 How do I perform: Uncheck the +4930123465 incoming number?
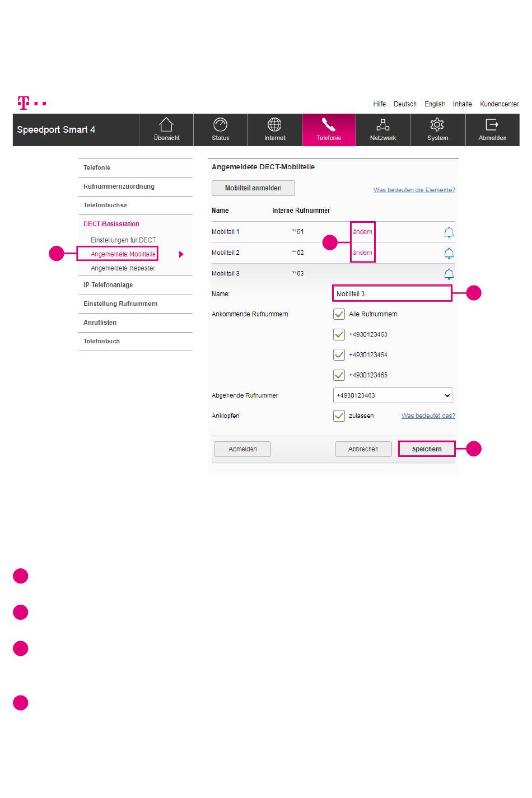pos(339,375)
